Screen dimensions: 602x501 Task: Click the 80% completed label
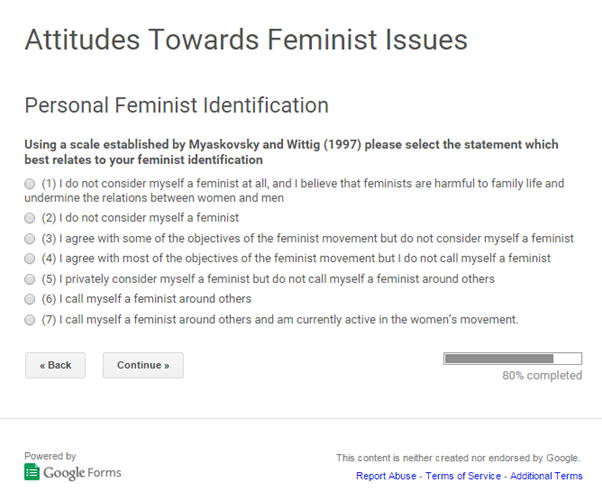[x=542, y=375]
